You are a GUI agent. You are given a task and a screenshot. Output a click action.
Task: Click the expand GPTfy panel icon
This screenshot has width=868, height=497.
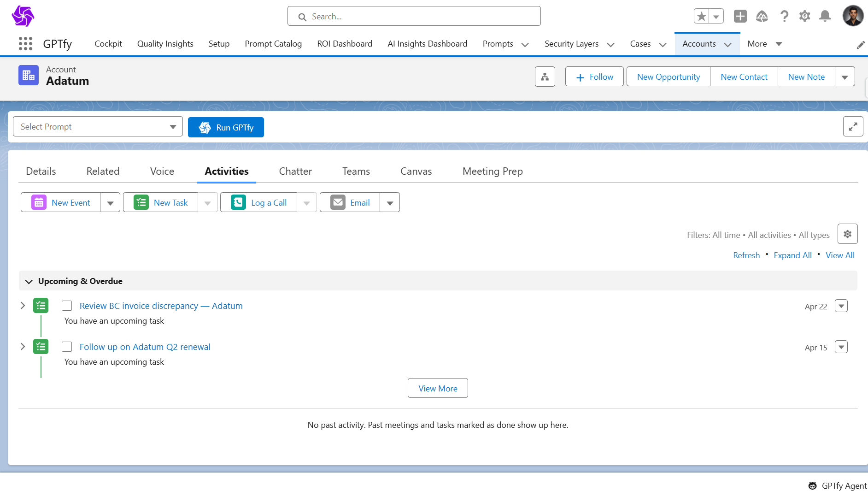[853, 126]
